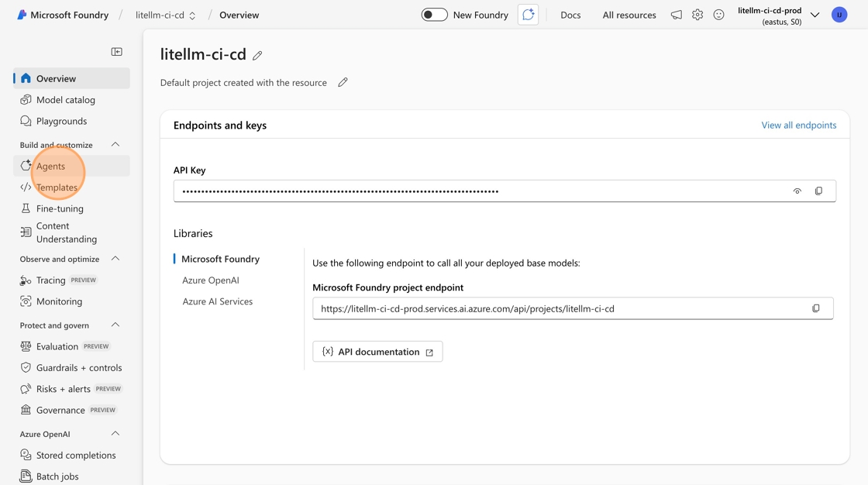Click the feedback smiley icon
This screenshot has height=485, width=868.
(x=718, y=15)
